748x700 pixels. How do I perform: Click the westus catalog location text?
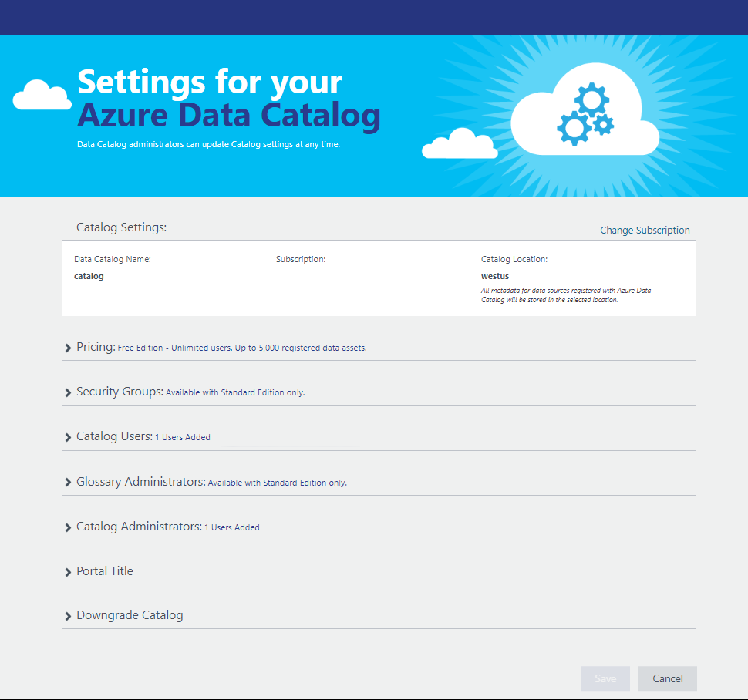pyautogui.click(x=494, y=275)
